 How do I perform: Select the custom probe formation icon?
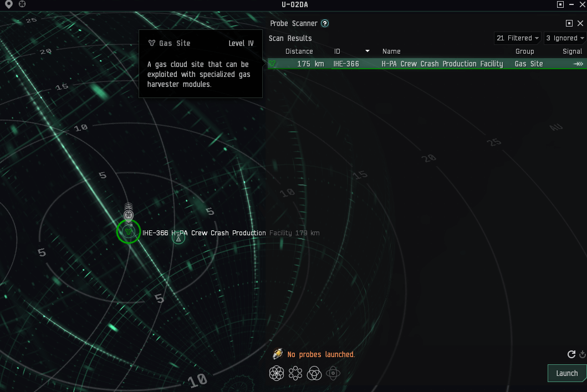314,373
